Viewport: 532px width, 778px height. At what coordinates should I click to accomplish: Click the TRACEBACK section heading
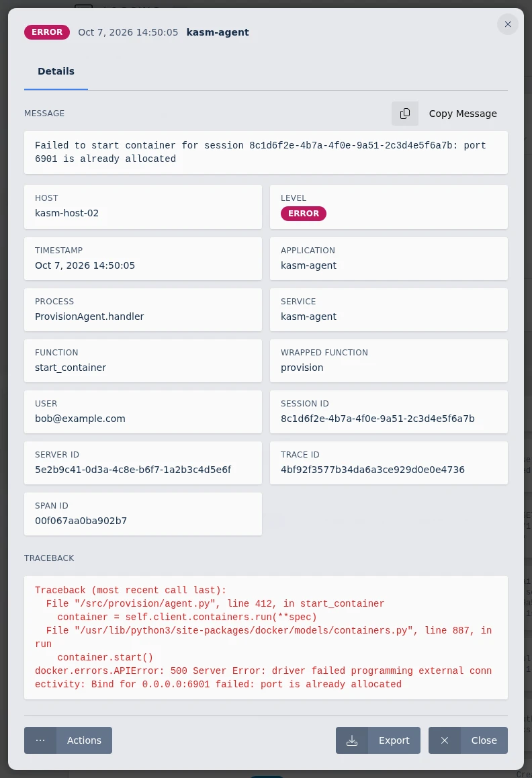coord(49,558)
